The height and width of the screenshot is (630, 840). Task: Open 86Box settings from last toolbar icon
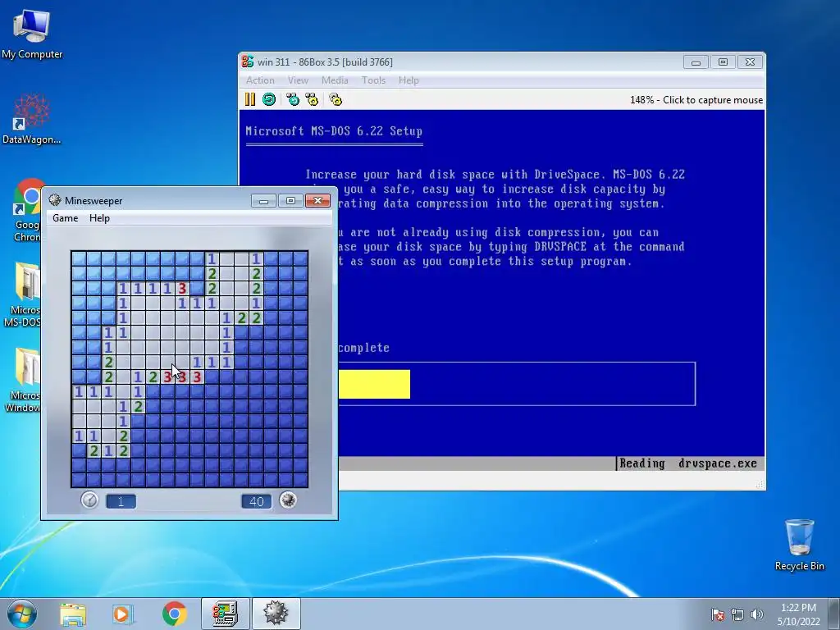(336, 99)
